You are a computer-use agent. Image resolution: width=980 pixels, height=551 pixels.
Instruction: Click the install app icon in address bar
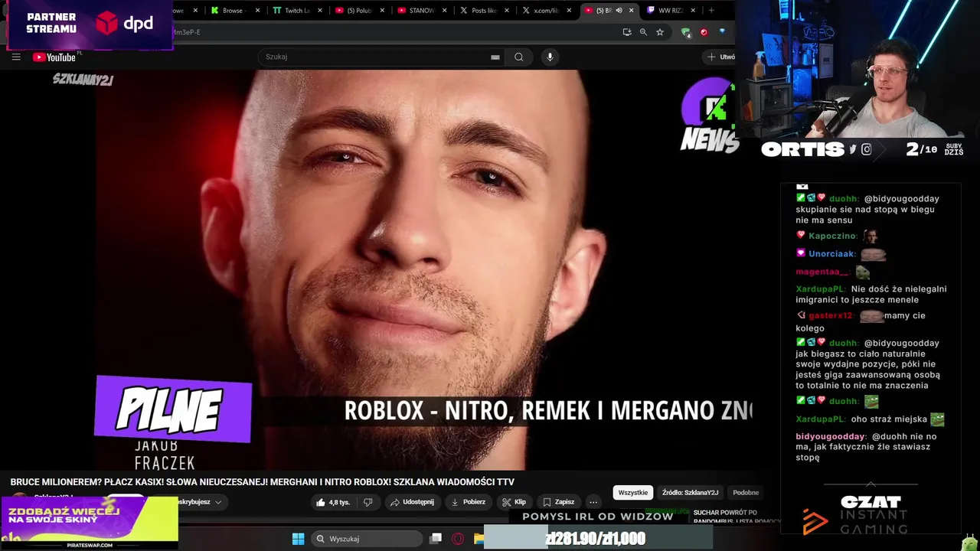pyautogui.click(x=627, y=32)
